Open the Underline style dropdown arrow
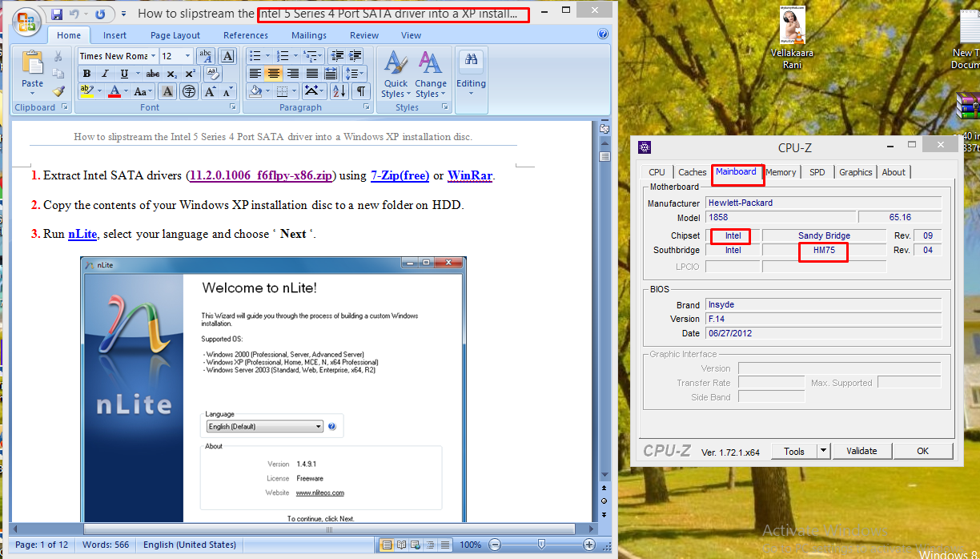This screenshot has height=559, width=980. click(x=138, y=73)
